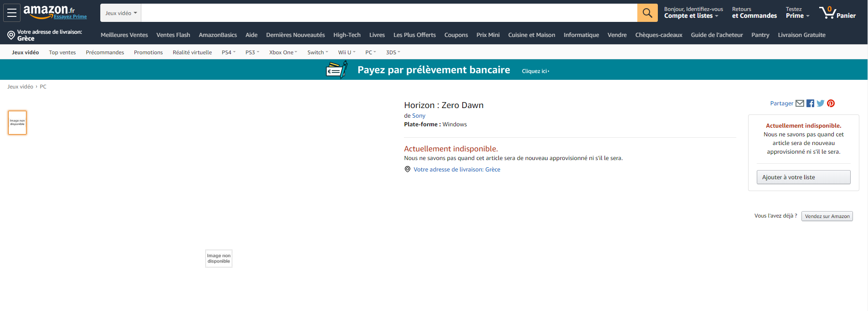
Task: Open Les Plus Offerts
Action: click(x=415, y=35)
